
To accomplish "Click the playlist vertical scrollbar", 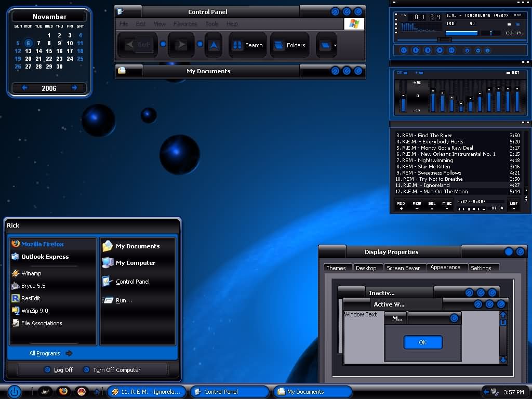I will click(526, 162).
